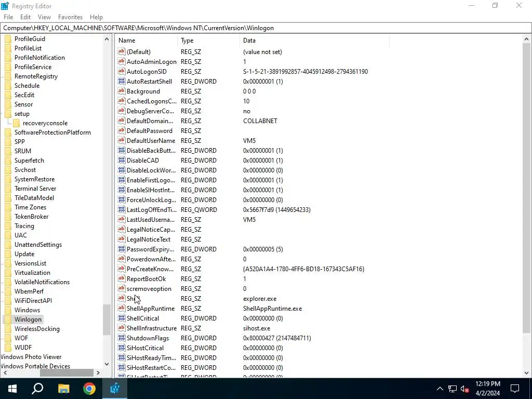
Task: Click the COLLABNET data cell
Action: [x=260, y=121]
